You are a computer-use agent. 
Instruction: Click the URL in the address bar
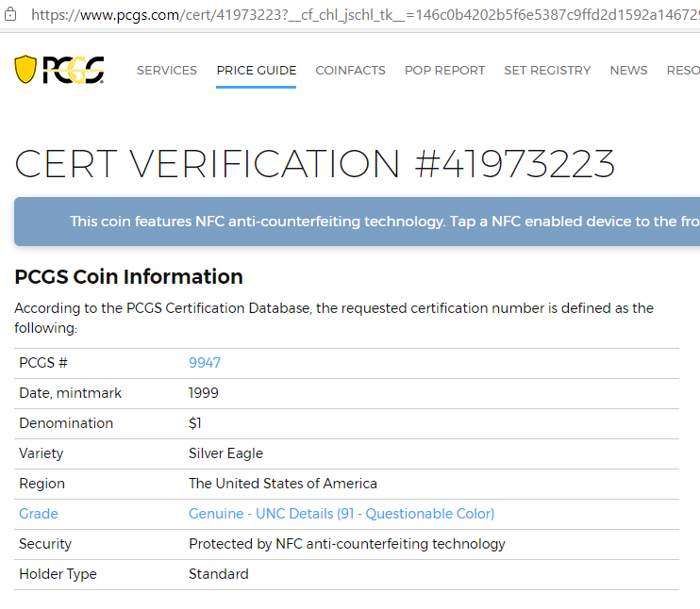coord(365,15)
